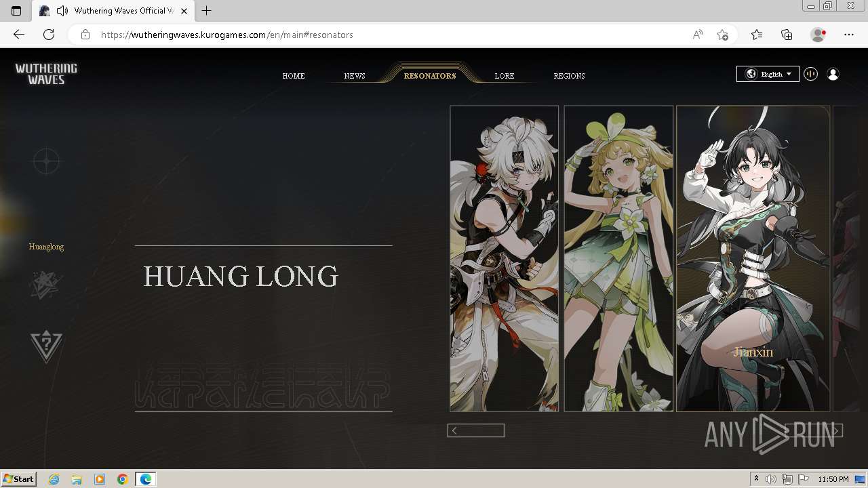Select the white-haired resonator card
Image resolution: width=868 pixels, height=488 pixels.
504,258
